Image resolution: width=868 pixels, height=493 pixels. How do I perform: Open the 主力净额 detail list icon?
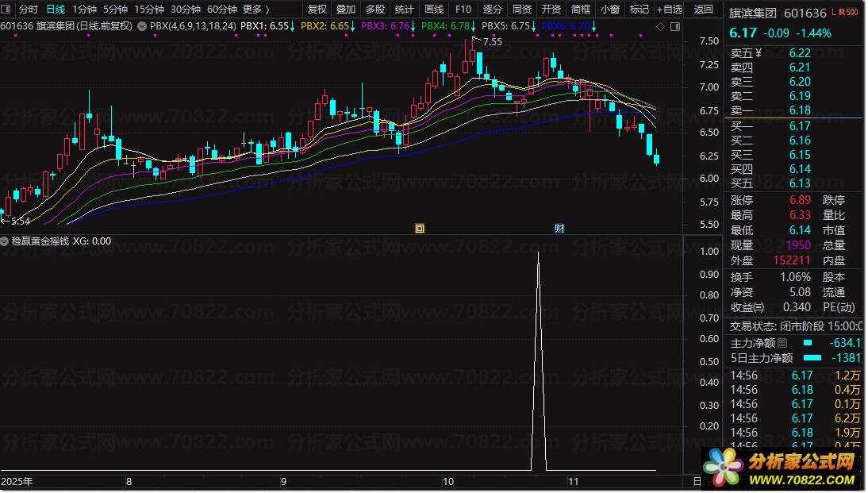[x=782, y=343]
